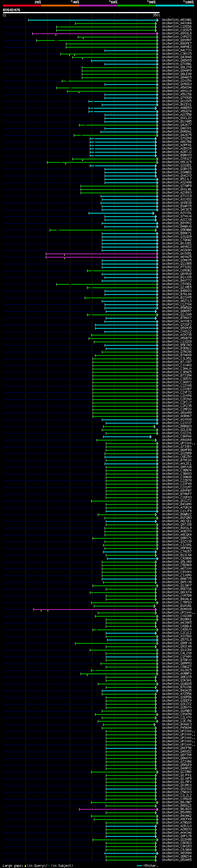Open the UniRef100_A4S0R4 hit
The width and height of the screenshot is (197, 868).
(x=176, y=24)
